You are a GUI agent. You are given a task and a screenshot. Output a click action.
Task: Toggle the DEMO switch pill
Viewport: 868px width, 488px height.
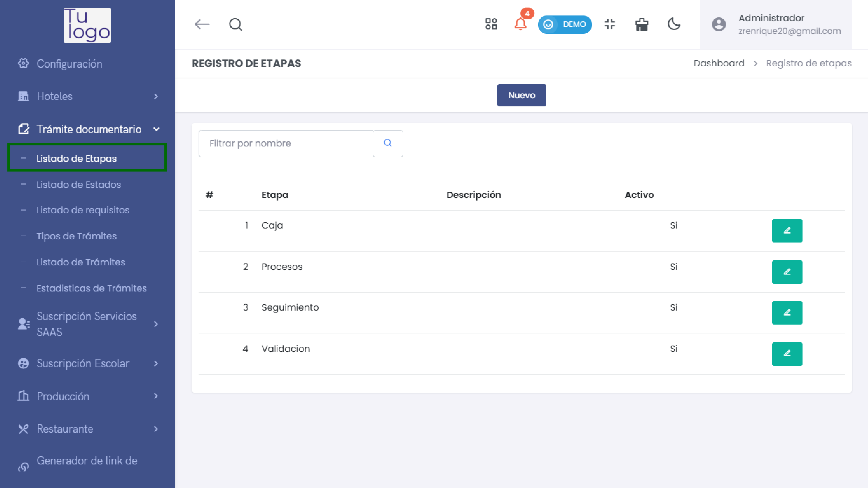565,24
